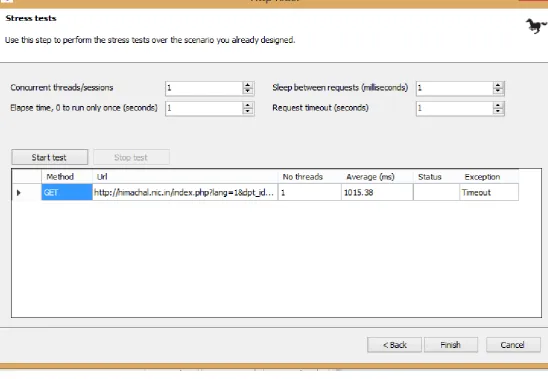Focus the Request timeout seconds field
Image resolution: width=548 pixels, height=379 pixels.
(454, 108)
